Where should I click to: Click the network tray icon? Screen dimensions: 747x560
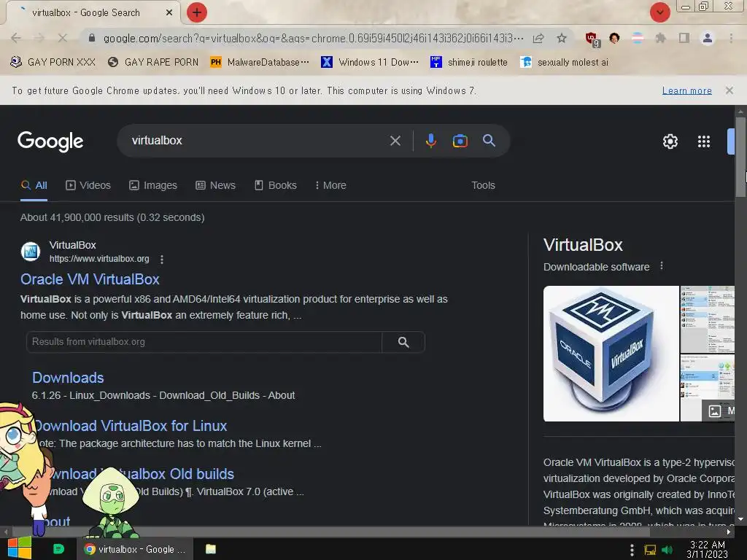tap(650, 550)
